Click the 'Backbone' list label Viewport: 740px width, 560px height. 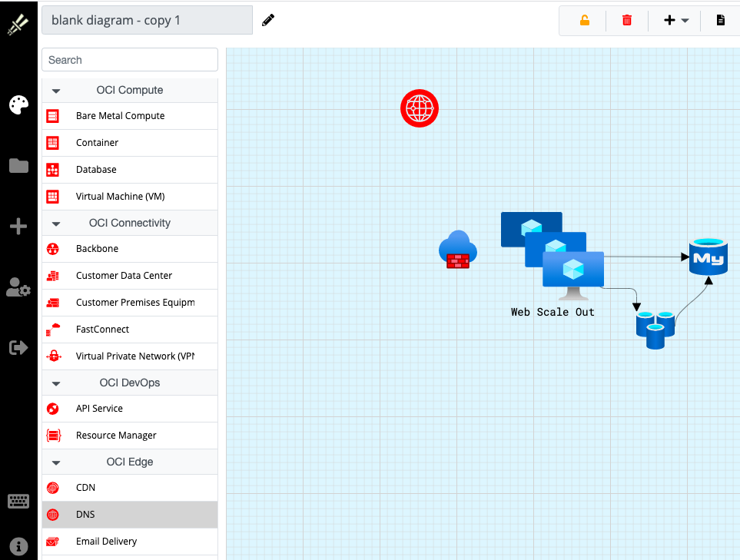98,249
